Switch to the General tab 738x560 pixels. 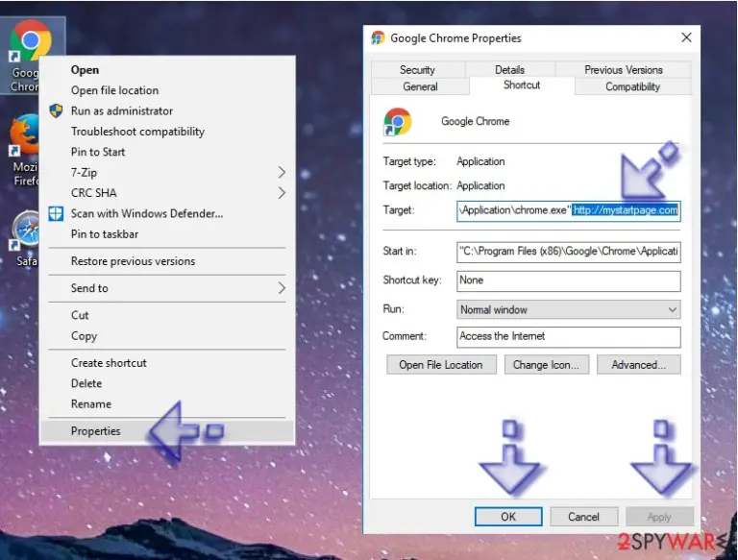[x=420, y=86]
